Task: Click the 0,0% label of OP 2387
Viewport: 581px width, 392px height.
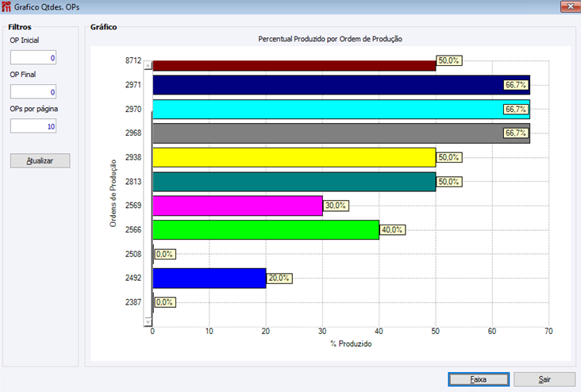Action: click(x=165, y=302)
